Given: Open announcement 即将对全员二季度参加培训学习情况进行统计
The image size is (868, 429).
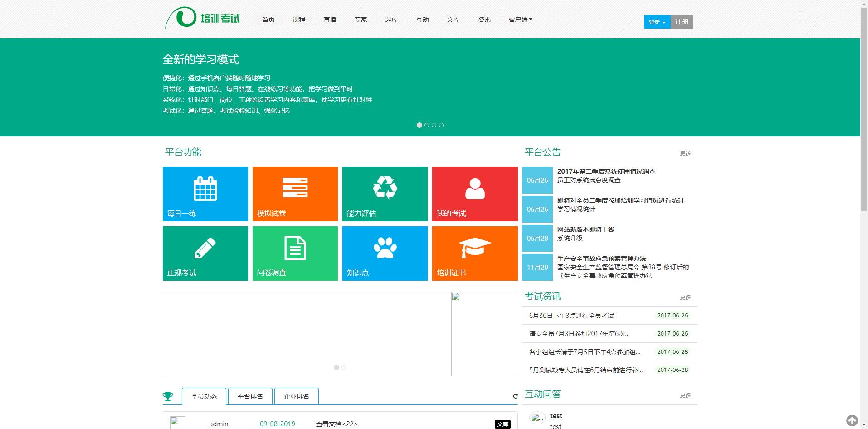Looking at the screenshot, I should (x=620, y=200).
